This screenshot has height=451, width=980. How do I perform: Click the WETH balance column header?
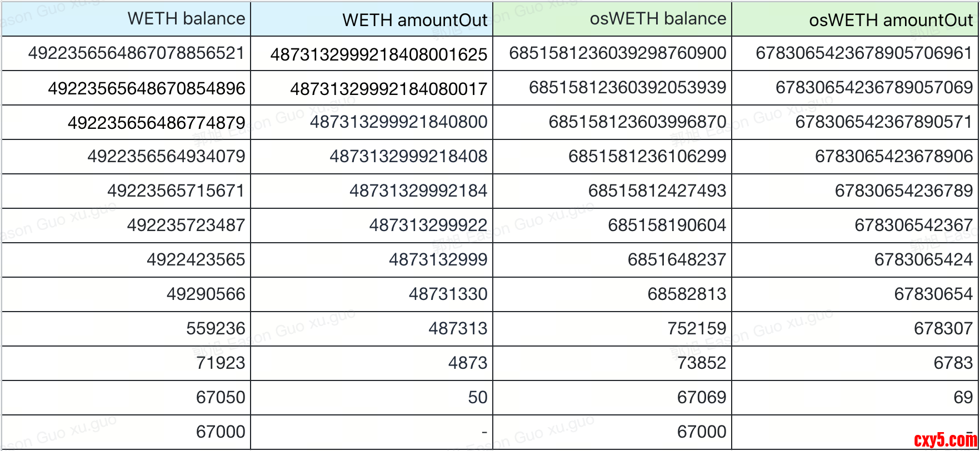pyautogui.click(x=186, y=19)
